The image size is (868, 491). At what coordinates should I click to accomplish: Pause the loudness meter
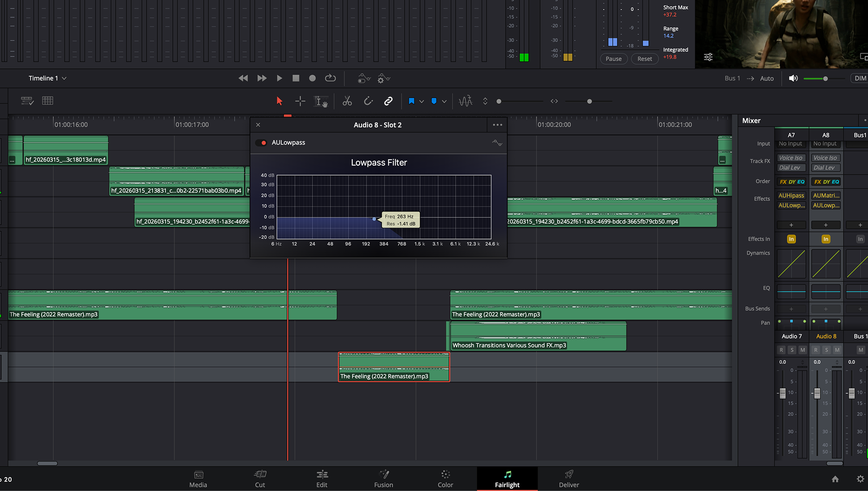tap(613, 59)
